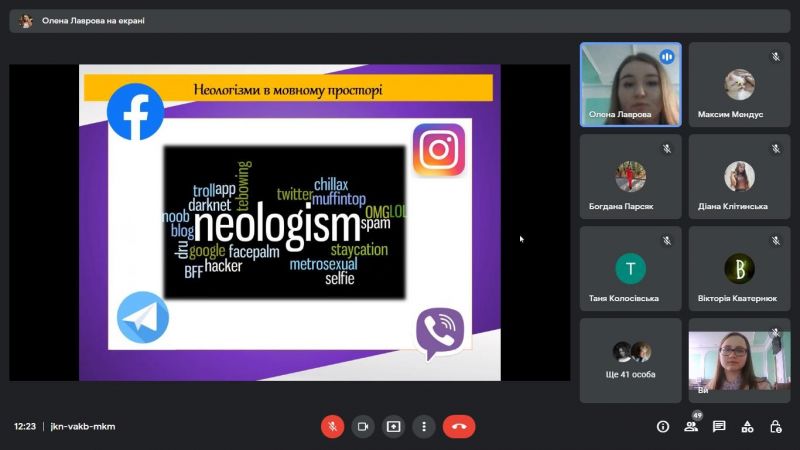800x450 pixels.
Task: Select Вікторія Кватернюк participant tile
Action: 739,268
